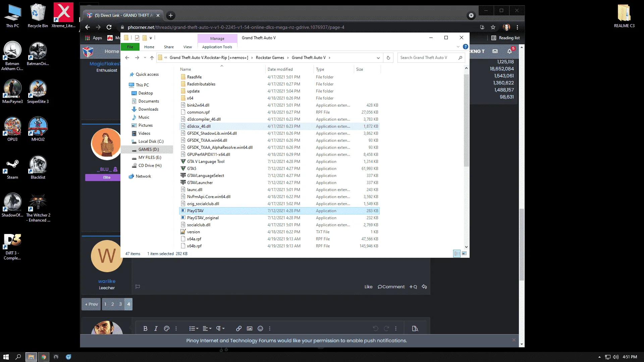644x362 pixels.
Task: Open Share ribbon tab
Action: point(169,47)
